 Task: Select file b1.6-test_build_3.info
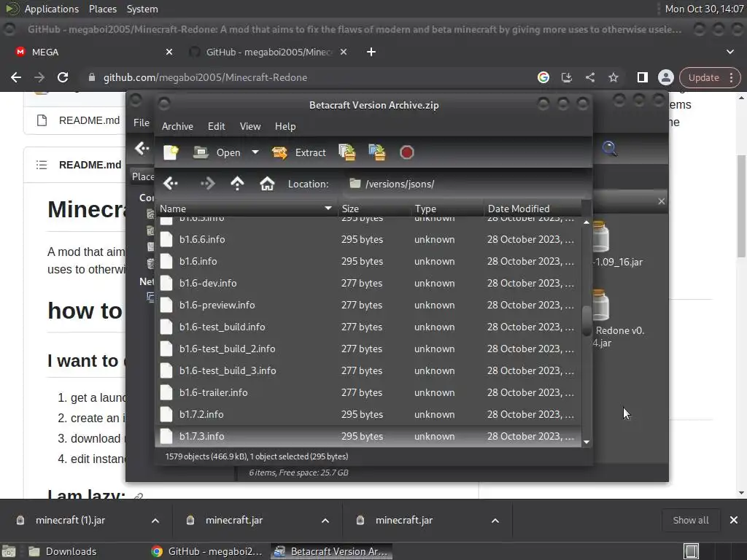[x=368, y=370]
